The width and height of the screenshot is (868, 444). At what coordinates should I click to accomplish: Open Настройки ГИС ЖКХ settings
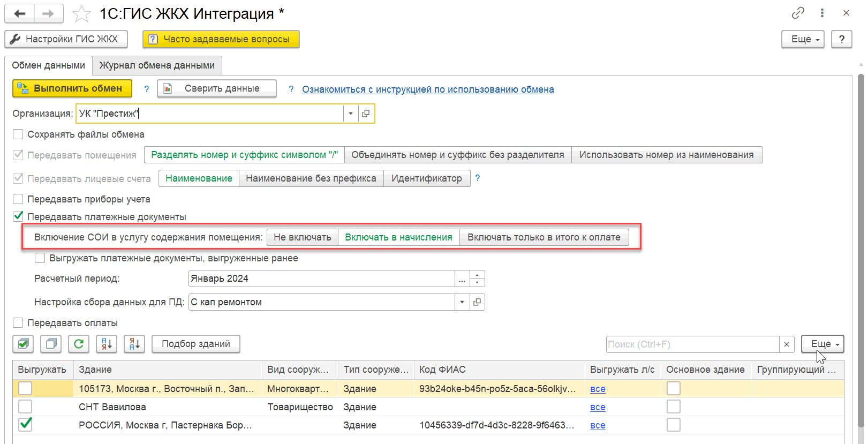pyautogui.click(x=66, y=39)
